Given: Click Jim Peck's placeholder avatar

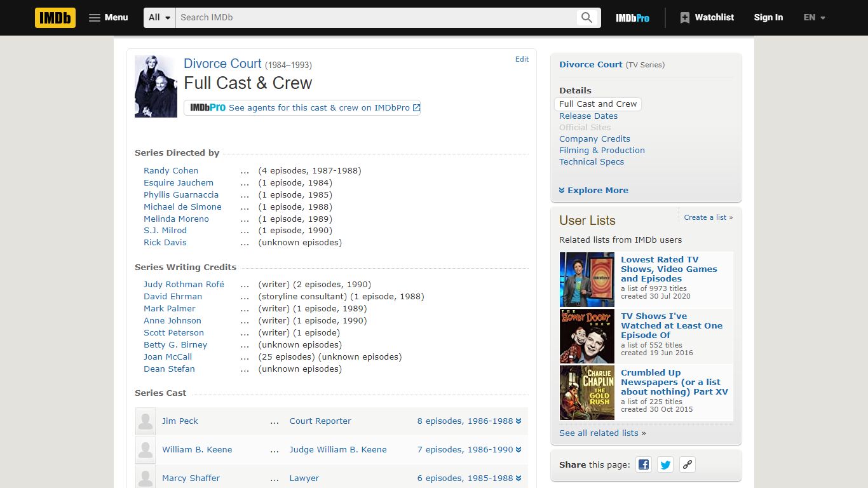Looking at the screenshot, I should pos(146,421).
